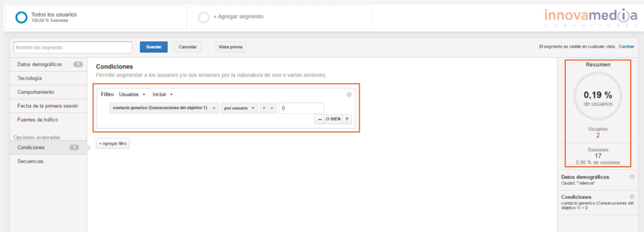Open the Fuentes de tráfico section

tap(49, 120)
